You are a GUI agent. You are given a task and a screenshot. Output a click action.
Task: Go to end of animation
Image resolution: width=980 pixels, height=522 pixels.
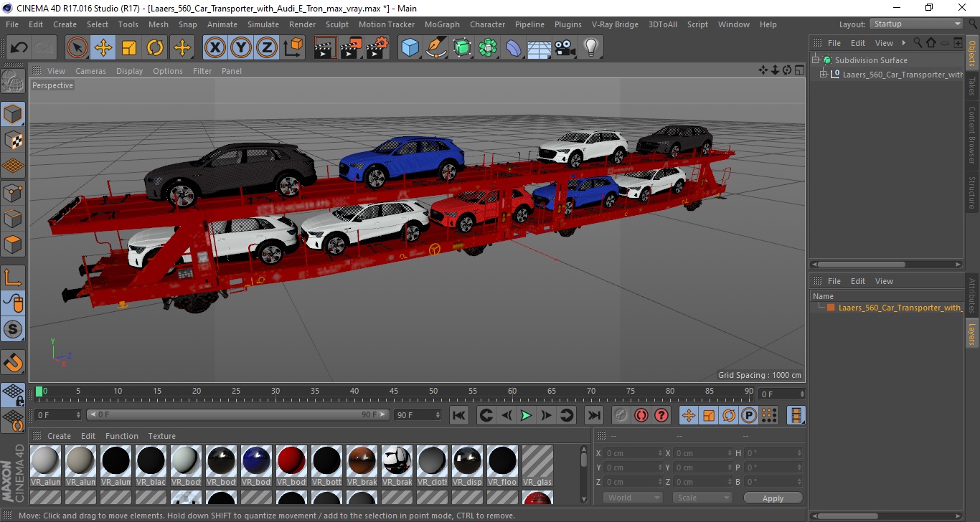593,415
